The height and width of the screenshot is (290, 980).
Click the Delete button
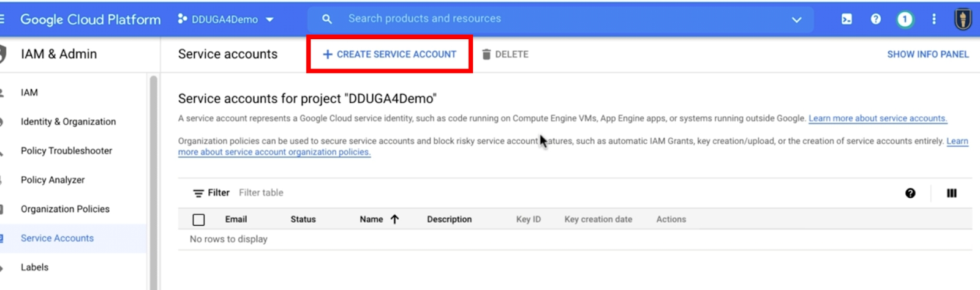coord(505,54)
